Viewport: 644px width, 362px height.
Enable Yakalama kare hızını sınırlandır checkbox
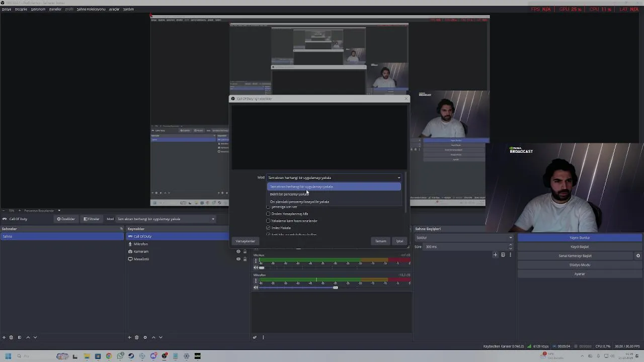tap(268, 221)
